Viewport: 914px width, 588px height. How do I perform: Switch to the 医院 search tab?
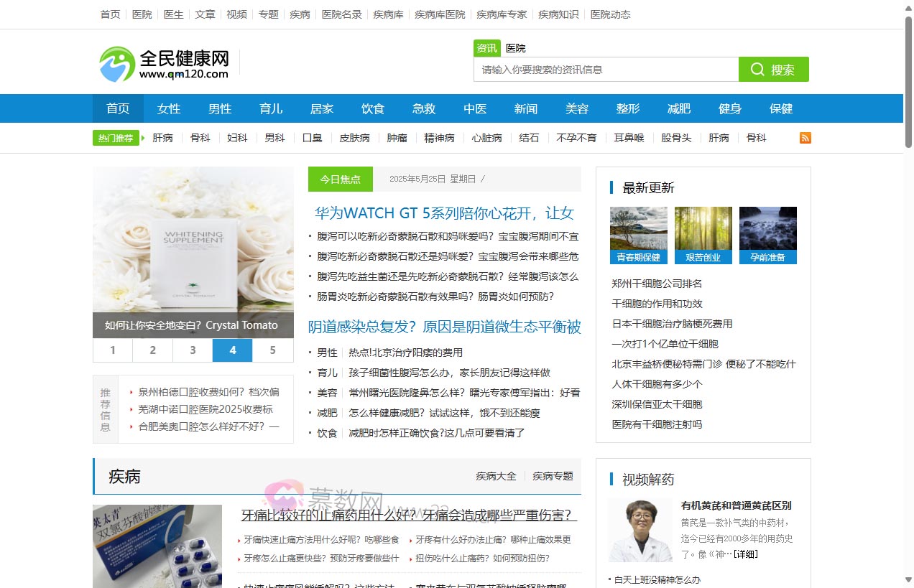pyautogui.click(x=515, y=47)
